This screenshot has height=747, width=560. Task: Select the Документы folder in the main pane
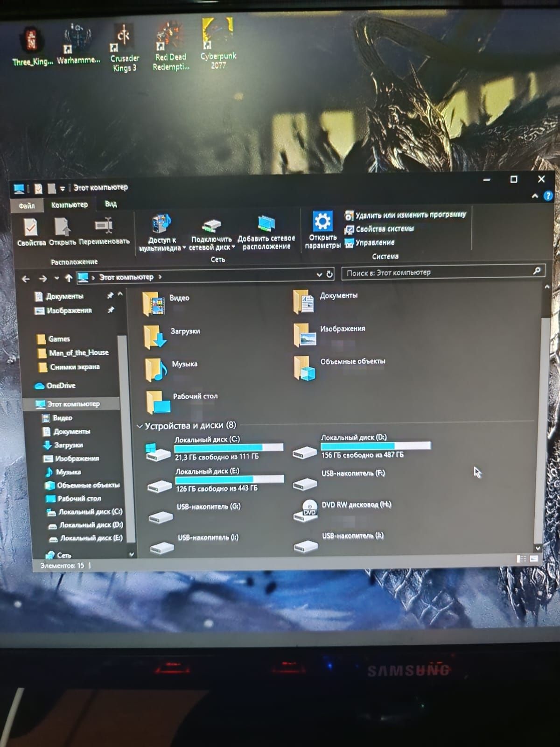click(326, 301)
